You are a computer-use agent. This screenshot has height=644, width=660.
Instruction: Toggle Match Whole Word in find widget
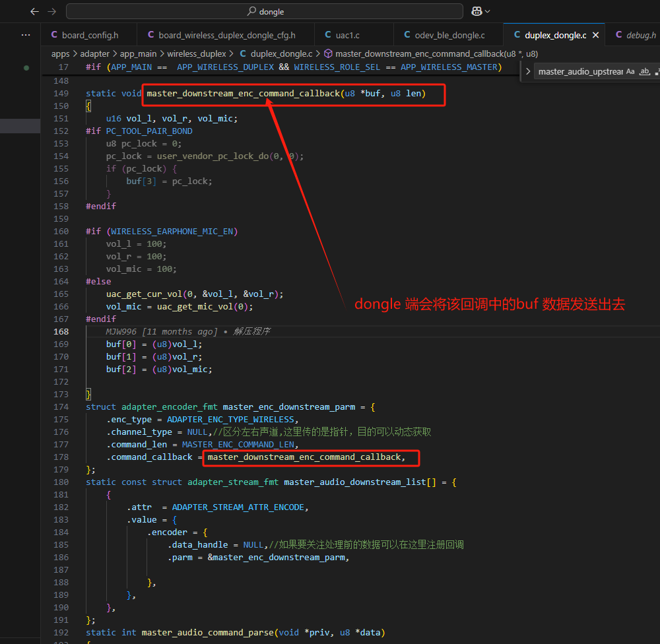point(644,71)
